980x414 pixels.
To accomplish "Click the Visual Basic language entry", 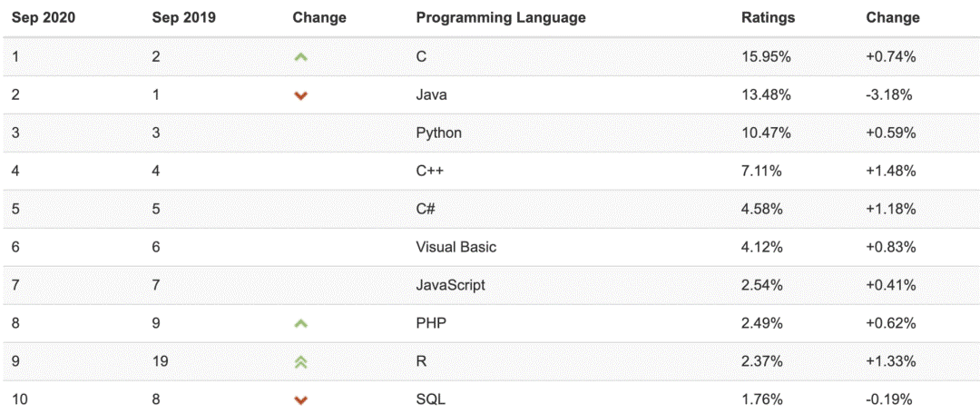I will click(456, 247).
